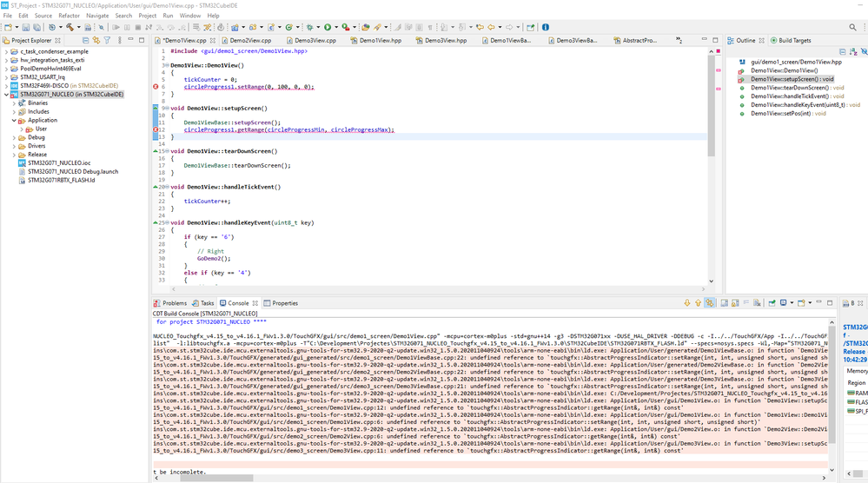Click the Pin Console icon
Screen dimensions: 868x483
coord(772,302)
